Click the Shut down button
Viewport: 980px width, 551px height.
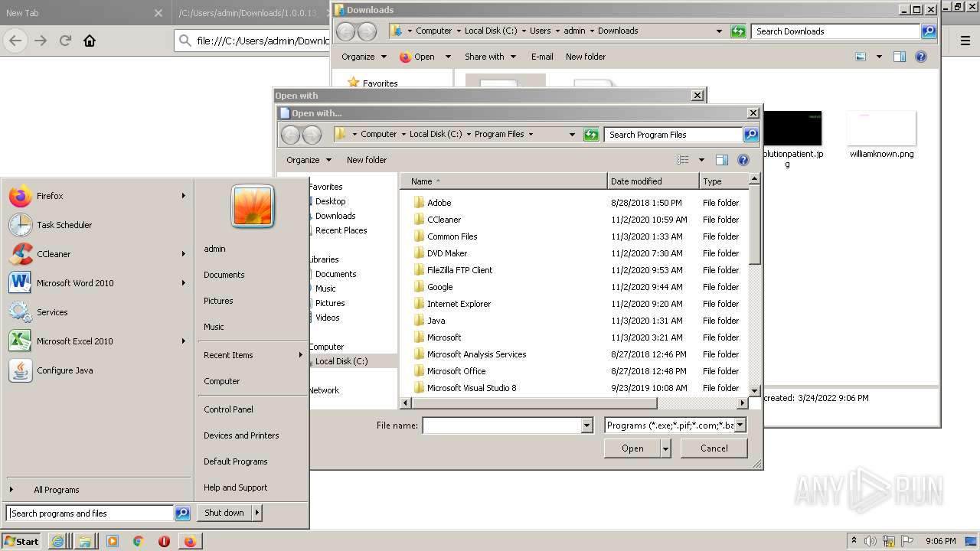224,513
